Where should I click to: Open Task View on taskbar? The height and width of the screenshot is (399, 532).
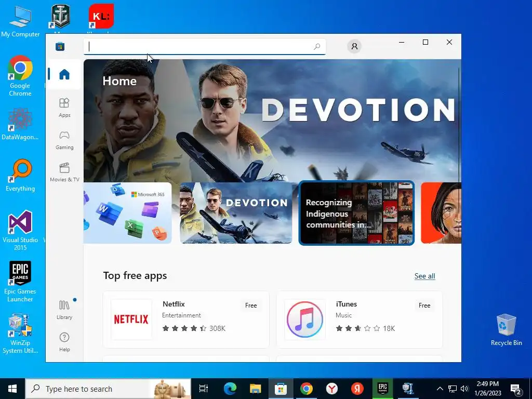pos(203,389)
